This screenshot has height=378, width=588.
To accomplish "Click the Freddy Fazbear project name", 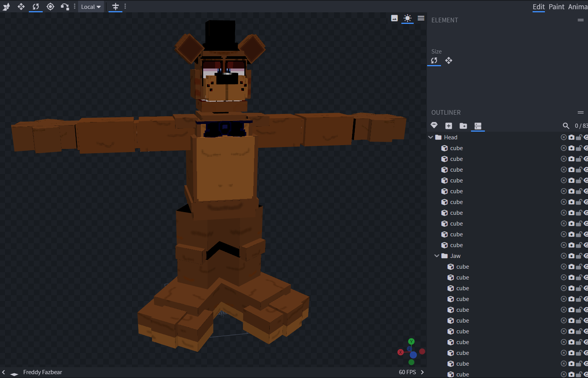I will (x=43, y=372).
